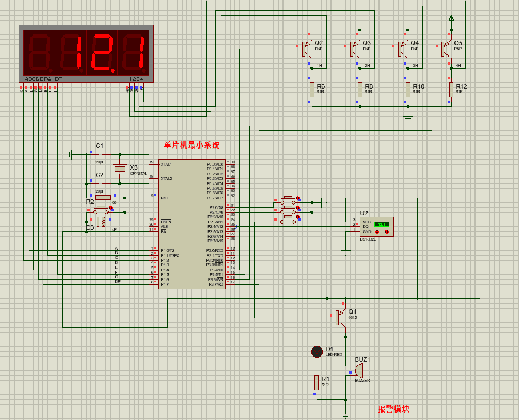519x420 pixels.
Task: Select the ground symbol beside the key switches
Action: click(324, 202)
